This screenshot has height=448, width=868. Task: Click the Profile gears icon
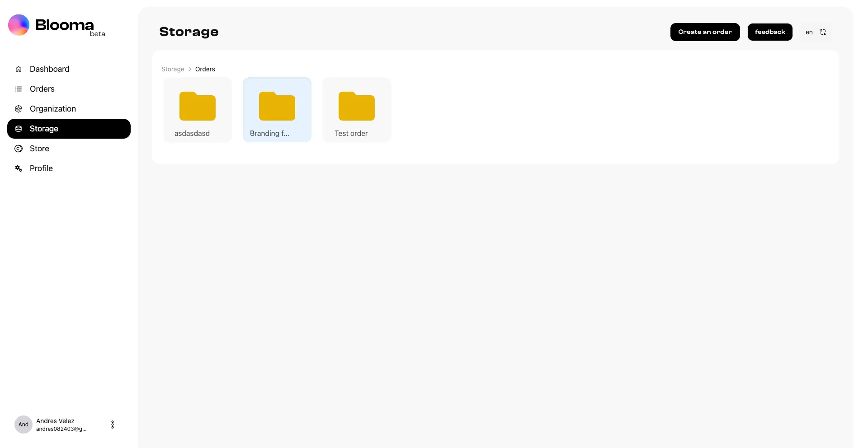coord(19,168)
